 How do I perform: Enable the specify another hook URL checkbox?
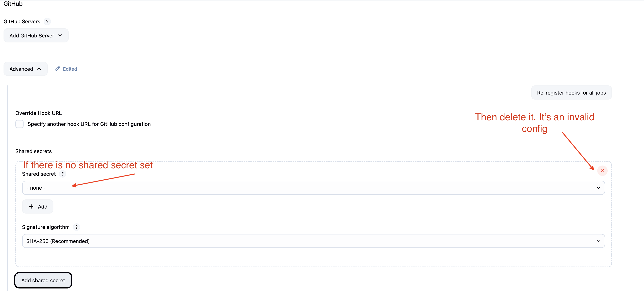(x=19, y=124)
